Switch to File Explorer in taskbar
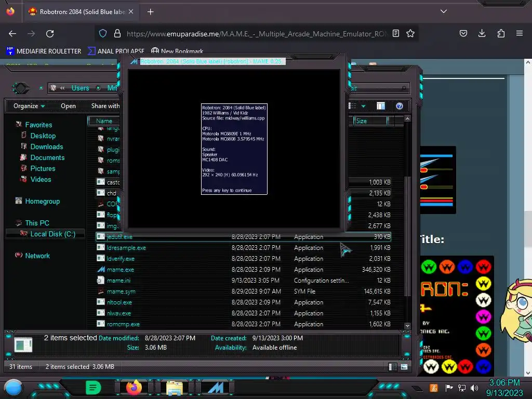 [175, 388]
